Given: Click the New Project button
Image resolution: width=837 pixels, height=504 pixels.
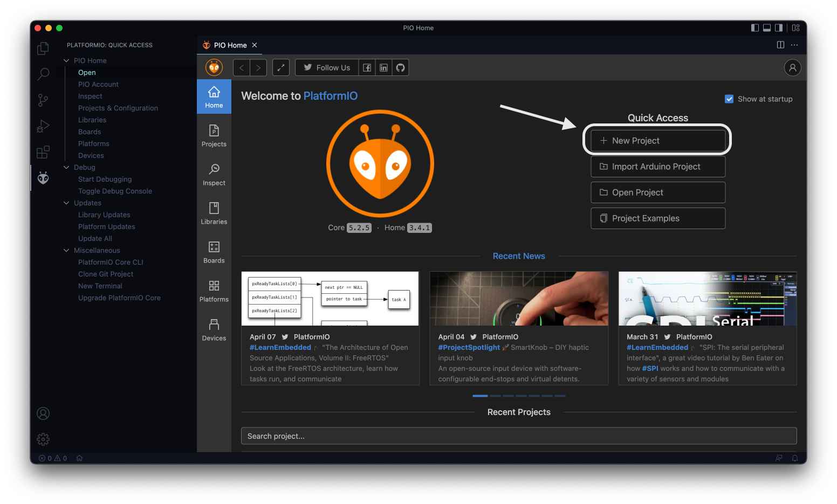Looking at the screenshot, I should coord(658,141).
